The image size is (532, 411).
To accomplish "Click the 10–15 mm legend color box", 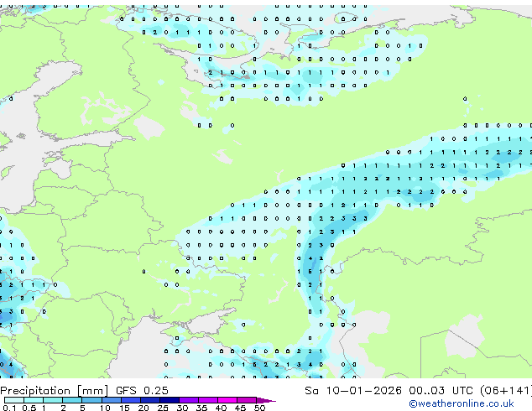I will [111, 400].
